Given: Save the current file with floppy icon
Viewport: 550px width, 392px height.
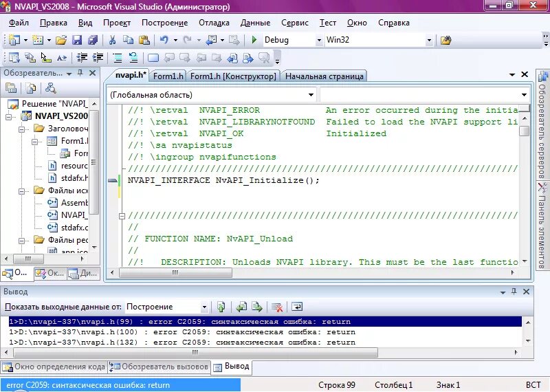Looking at the screenshot, I should (77, 40).
